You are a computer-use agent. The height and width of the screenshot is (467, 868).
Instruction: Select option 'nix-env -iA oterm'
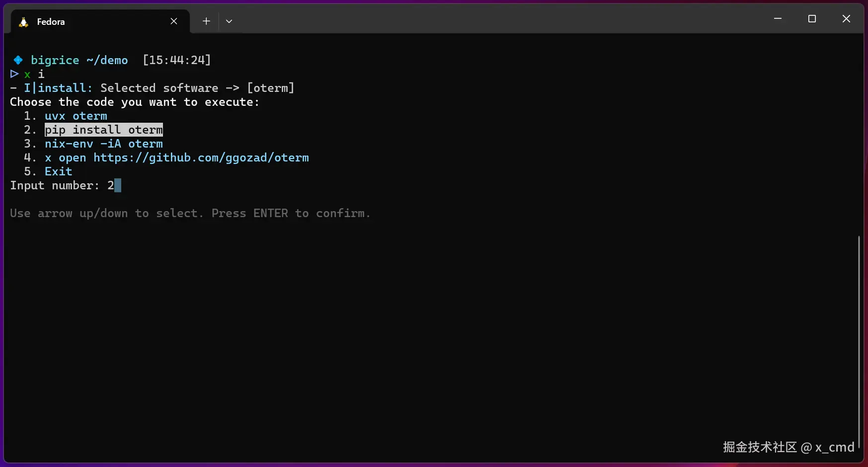pyautogui.click(x=104, y=144)
